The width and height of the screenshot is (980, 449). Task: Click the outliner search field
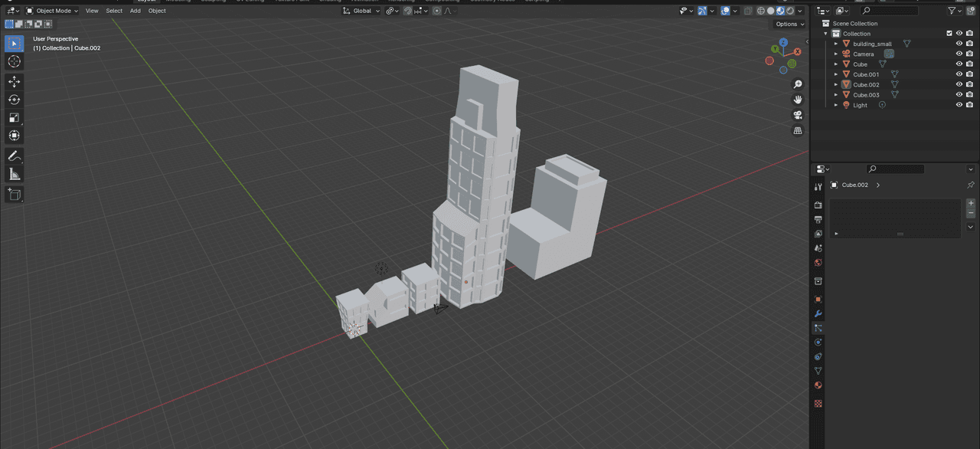888,11
